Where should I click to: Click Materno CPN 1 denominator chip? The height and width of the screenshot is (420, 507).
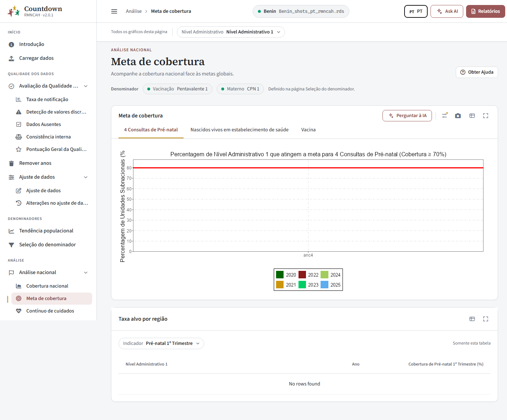240,89
